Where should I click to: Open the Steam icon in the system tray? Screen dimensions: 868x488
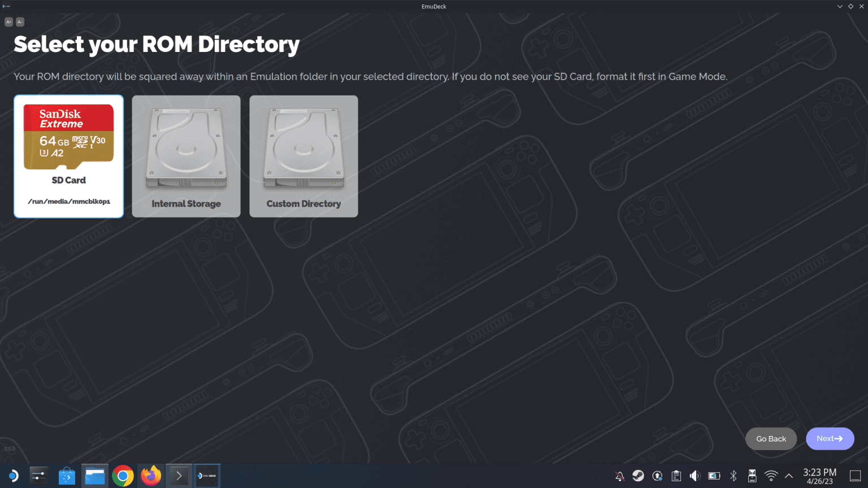click(x=638, y=476)
